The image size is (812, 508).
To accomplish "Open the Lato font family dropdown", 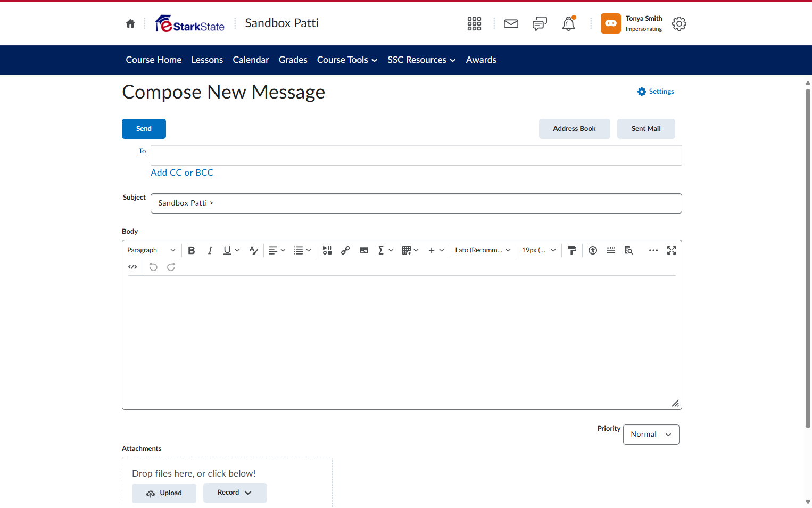I will tap(483, 250).
